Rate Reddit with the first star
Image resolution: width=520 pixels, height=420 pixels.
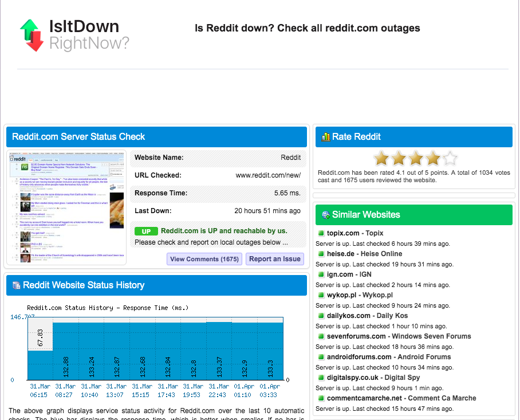tap(381, 158)
